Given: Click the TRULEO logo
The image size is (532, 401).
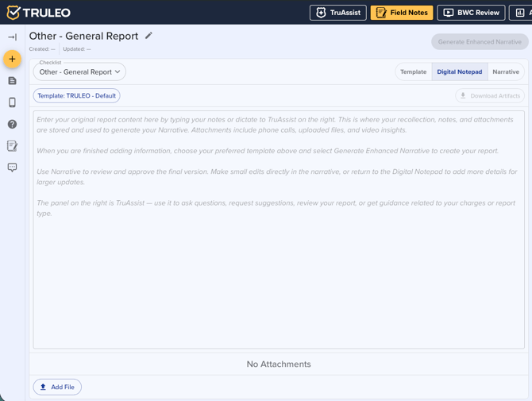Looking at the screenshot, I should pos(38,13).
